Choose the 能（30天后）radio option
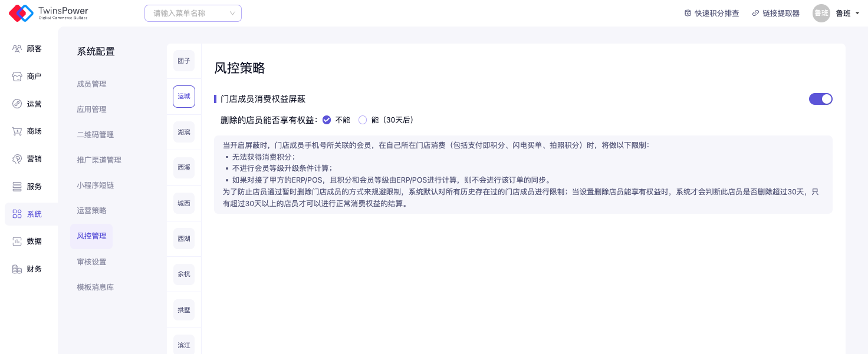This screenshot has width=868, height=354. click(x=363, y=120)
